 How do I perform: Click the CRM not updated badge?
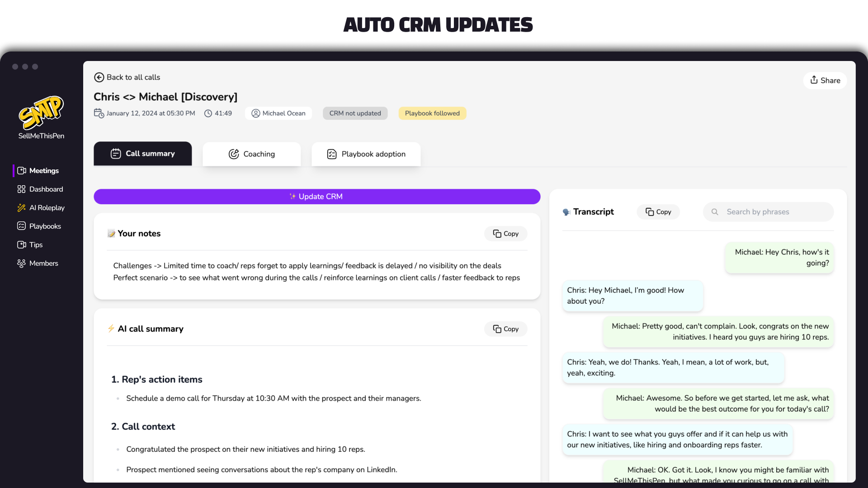click(x=355, y=113)
